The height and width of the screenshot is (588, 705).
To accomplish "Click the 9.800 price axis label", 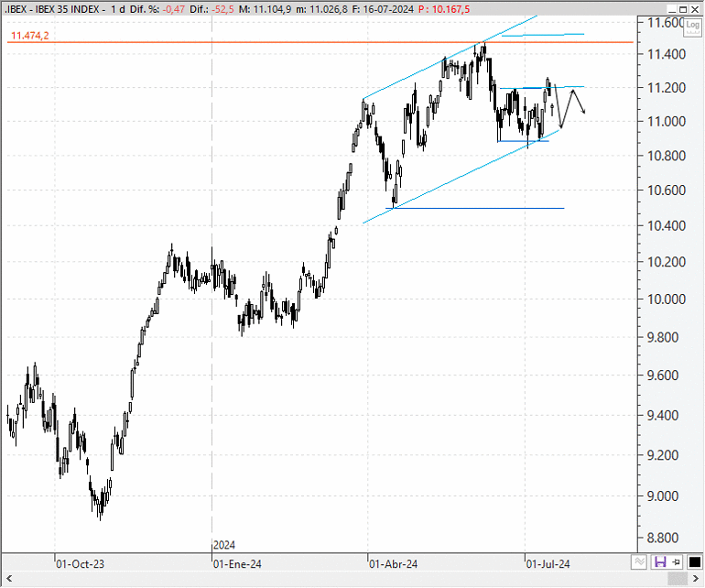I will 662,337.
